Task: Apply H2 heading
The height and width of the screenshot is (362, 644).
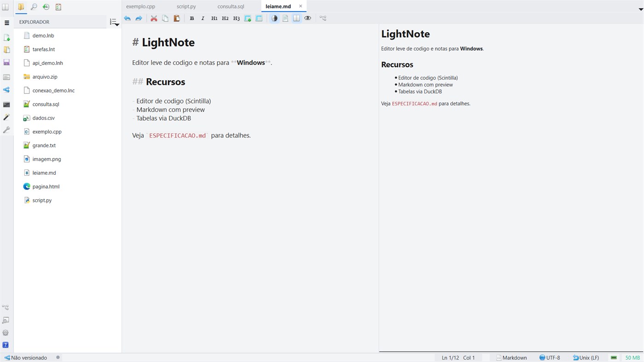Action: (225, 18)
